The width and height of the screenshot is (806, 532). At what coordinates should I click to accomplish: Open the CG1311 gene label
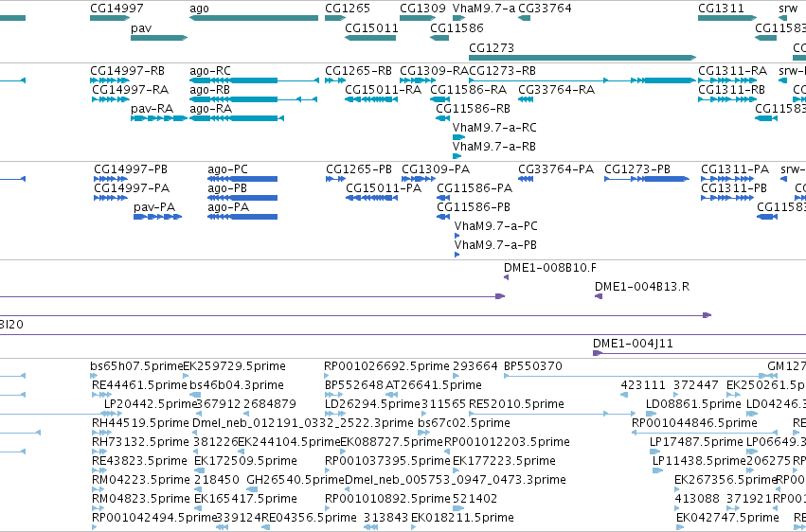click(x=721, y=9)
